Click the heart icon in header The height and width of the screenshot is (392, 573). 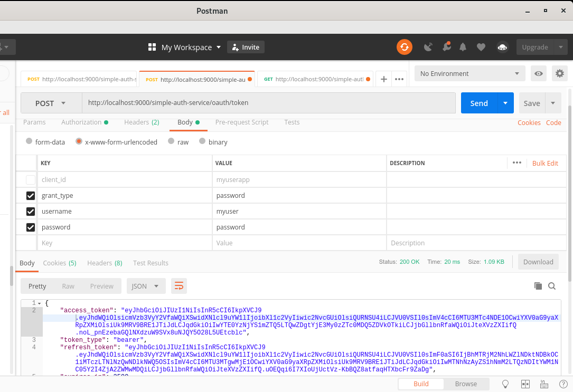(481, 47)
